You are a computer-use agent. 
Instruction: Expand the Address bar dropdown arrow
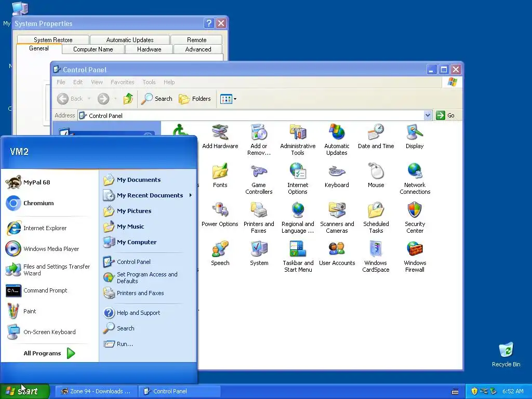click(428, 115)
